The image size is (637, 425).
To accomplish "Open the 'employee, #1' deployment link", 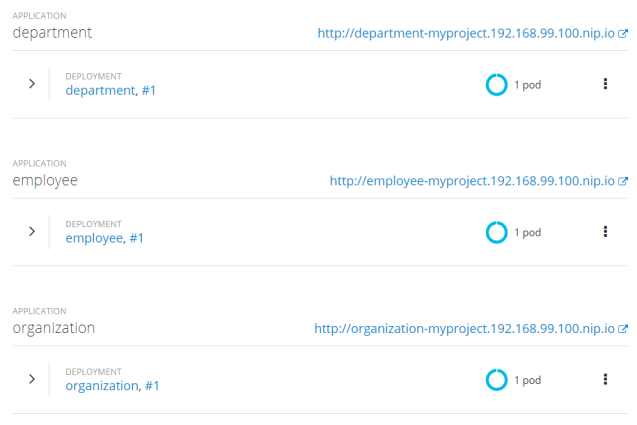I will coord(105,238).
